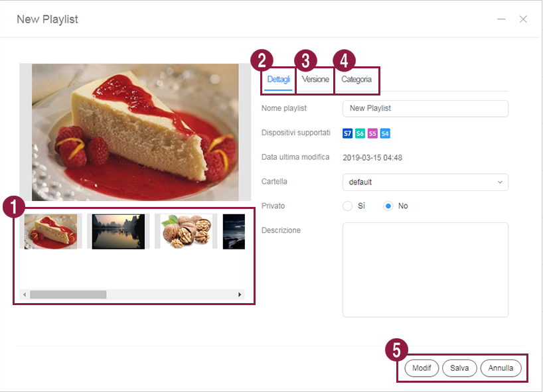Click into the Descrizione text area
The image size is (543, 392).
(x=425, y=270)
